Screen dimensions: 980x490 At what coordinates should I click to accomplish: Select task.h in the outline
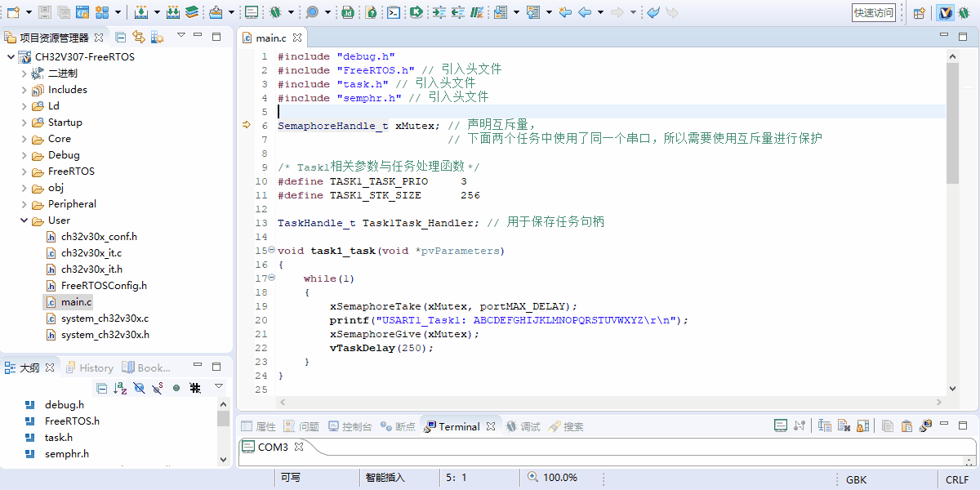[x=59, y=438]
